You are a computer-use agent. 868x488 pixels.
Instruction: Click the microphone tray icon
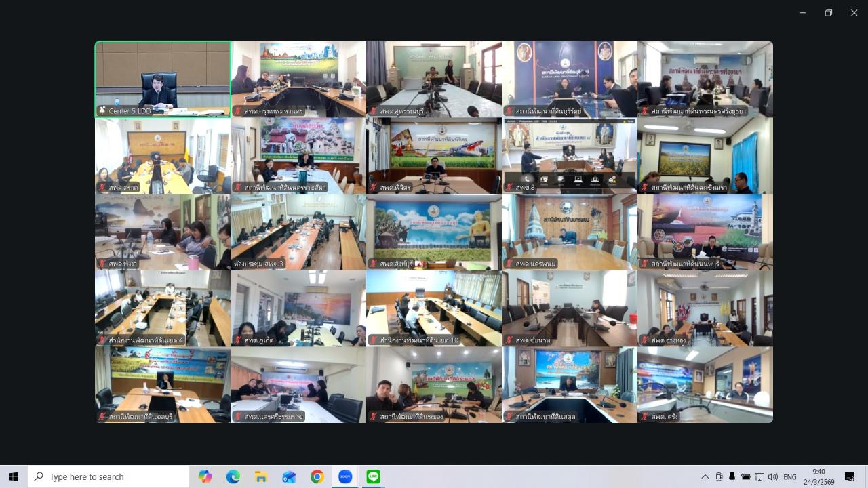[732, 476]
